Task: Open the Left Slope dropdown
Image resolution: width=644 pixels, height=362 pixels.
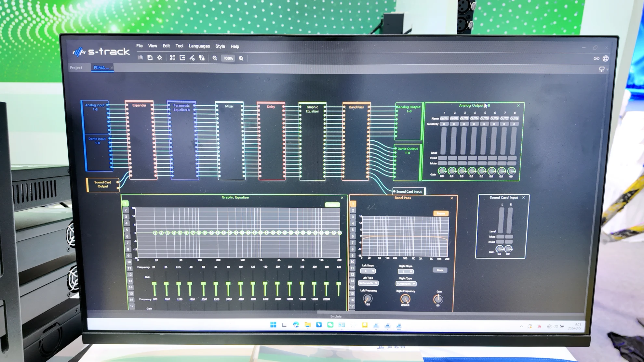Action: pyautogui.click(x=368, y=271)
